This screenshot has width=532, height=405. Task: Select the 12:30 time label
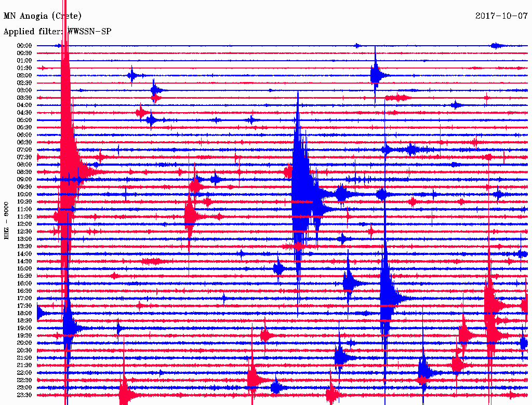(24, 232)
